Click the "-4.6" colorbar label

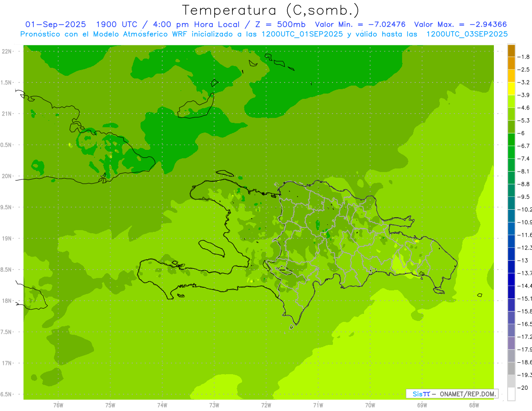(x=524, y=108)
